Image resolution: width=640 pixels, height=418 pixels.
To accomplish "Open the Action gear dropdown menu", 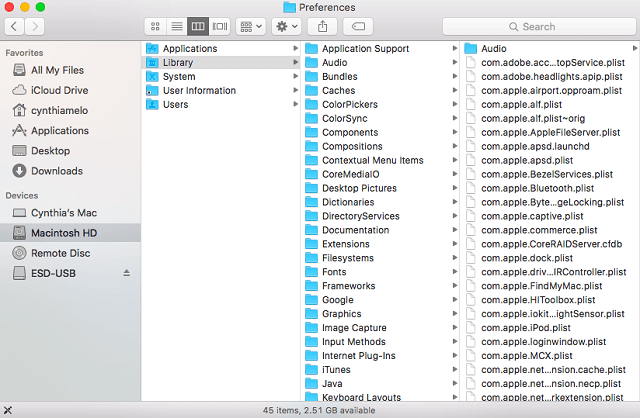I will 287,26.
